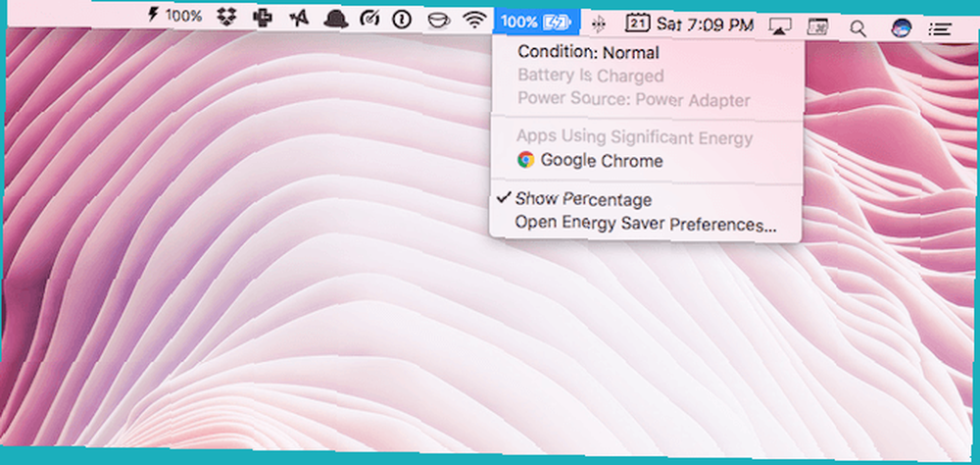Click the stylized A menu bar icon
This screenshot has height=465, width=980.
pyautogui.click(x=299, y=19)
